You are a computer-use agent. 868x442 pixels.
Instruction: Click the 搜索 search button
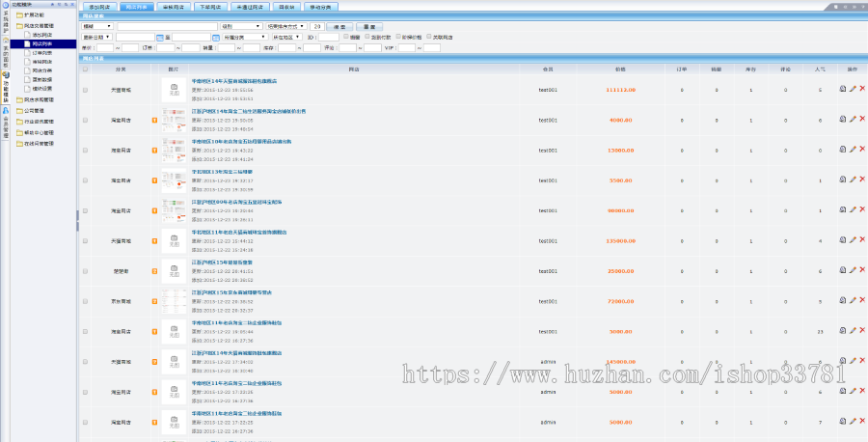[340, 26]
